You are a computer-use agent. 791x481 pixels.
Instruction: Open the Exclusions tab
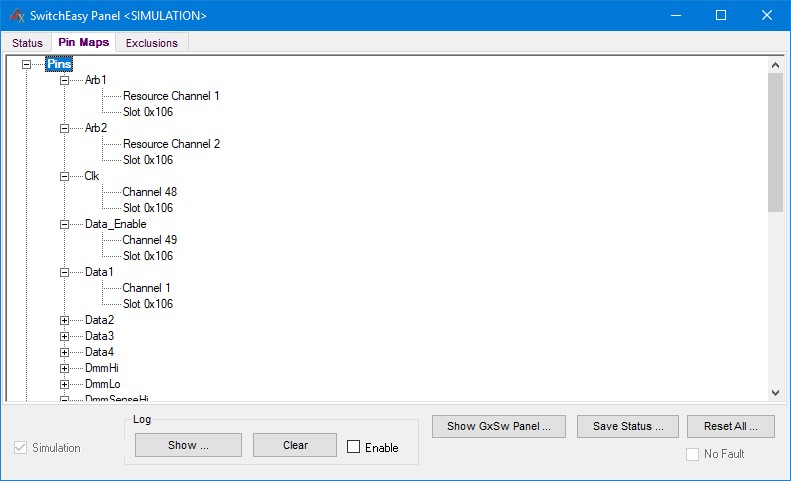pos(152,43)
